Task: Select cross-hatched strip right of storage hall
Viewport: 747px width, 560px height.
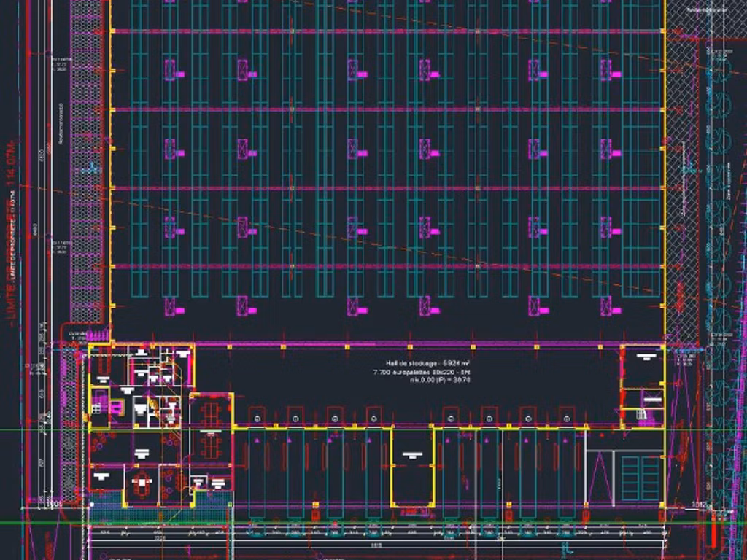Action: (x=682, y=182)
